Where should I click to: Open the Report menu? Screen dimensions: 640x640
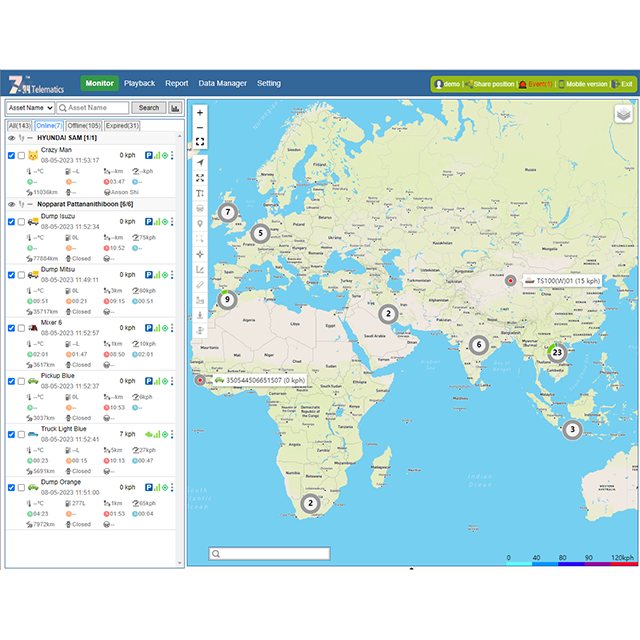click(177, 83)
